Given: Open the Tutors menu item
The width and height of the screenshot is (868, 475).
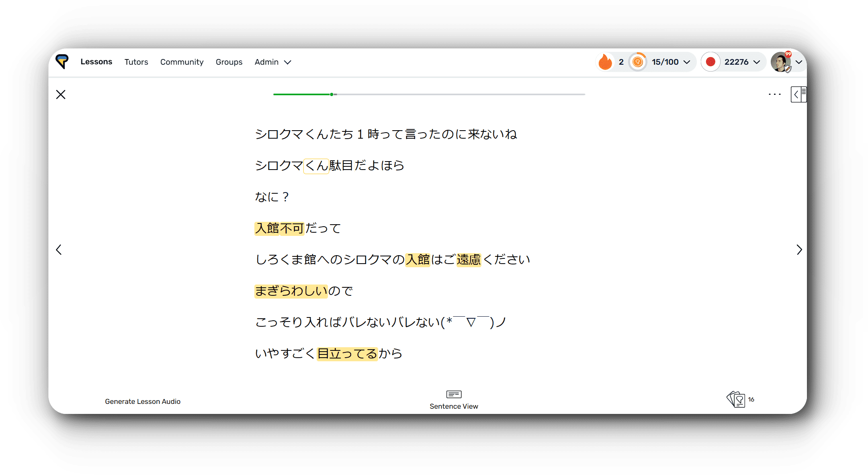Looking at the screenshot, I should pos(136,62).
